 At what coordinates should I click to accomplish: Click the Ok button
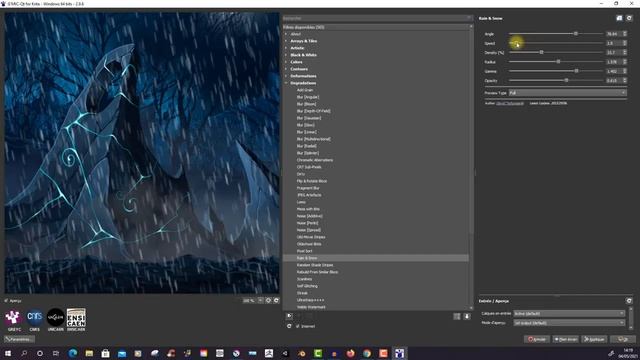[623, 339]
